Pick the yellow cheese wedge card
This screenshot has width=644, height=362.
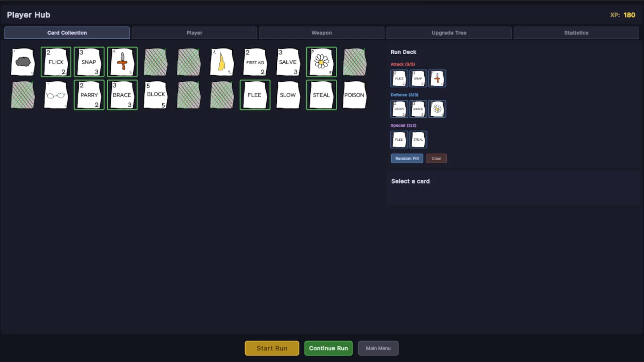pyautogui.click(x=222, y=62)
